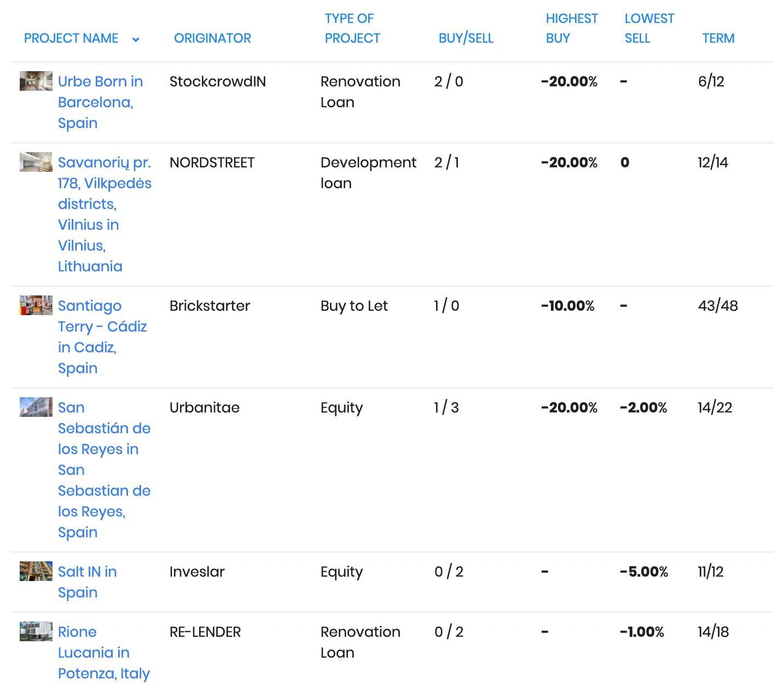
Task: Sort by the Lowest Sell column header
Action: click(649, 28)
